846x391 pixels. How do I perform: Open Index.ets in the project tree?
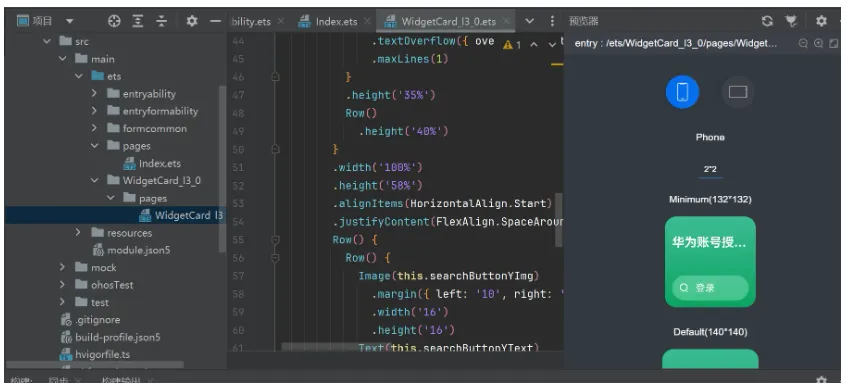[x=160, y=163]
